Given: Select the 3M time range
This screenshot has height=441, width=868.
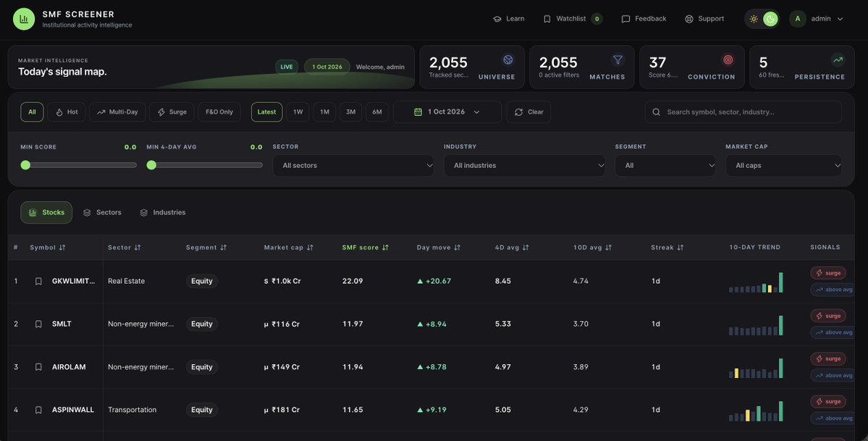Looking at the screenshot, I should [x=351, y=112].
